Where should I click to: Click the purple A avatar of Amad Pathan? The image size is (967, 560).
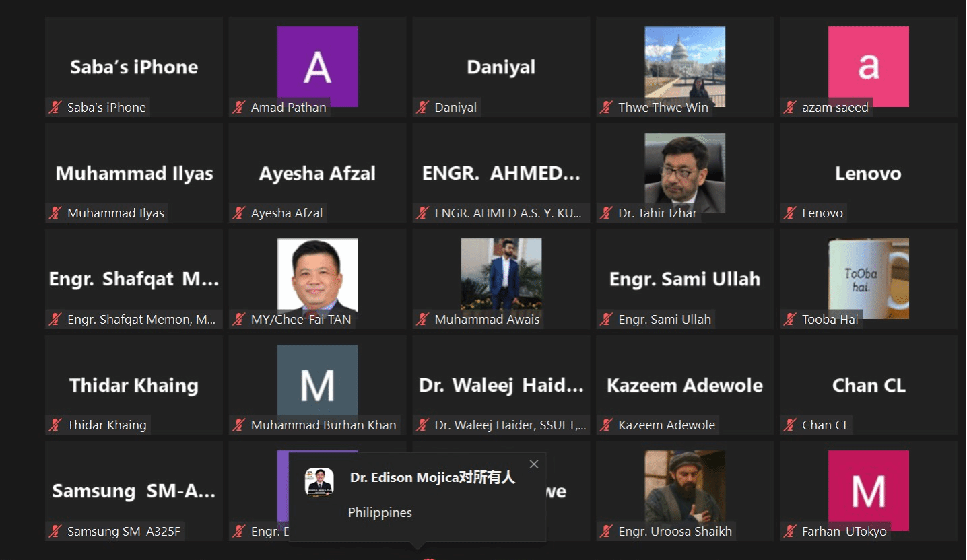(317, 67)
